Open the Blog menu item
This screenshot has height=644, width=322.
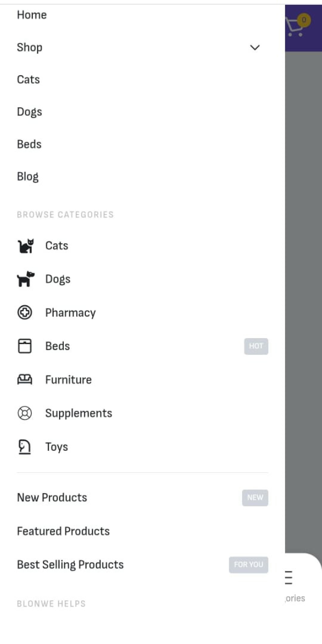pos(27,177)
